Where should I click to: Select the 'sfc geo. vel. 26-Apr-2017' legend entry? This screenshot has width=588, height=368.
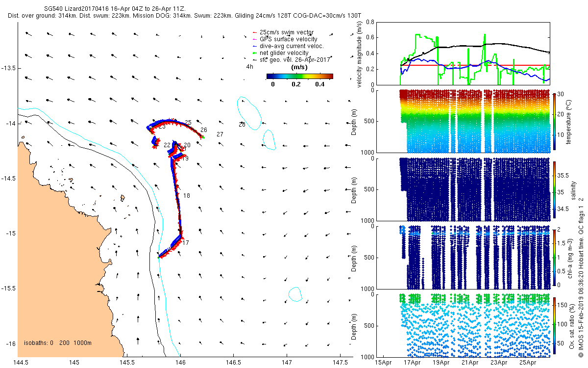click(292, 59)
